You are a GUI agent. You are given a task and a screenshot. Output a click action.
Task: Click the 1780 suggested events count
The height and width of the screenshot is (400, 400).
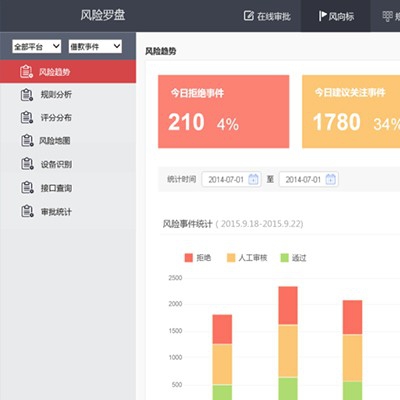coord(337,122)
